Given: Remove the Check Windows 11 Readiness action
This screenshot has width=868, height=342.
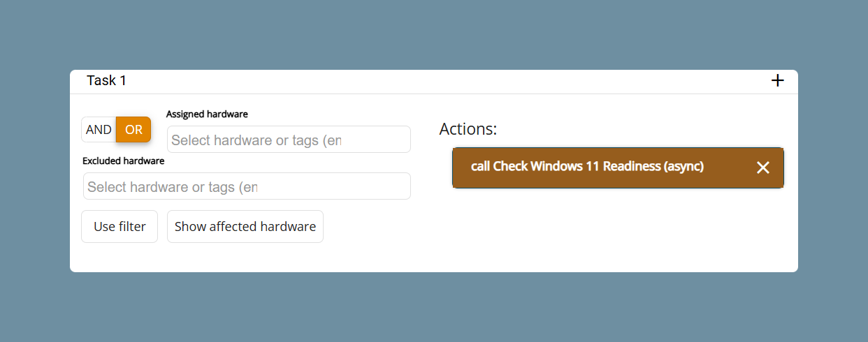Looking at the screenshot, I should [x=762, y=168].
